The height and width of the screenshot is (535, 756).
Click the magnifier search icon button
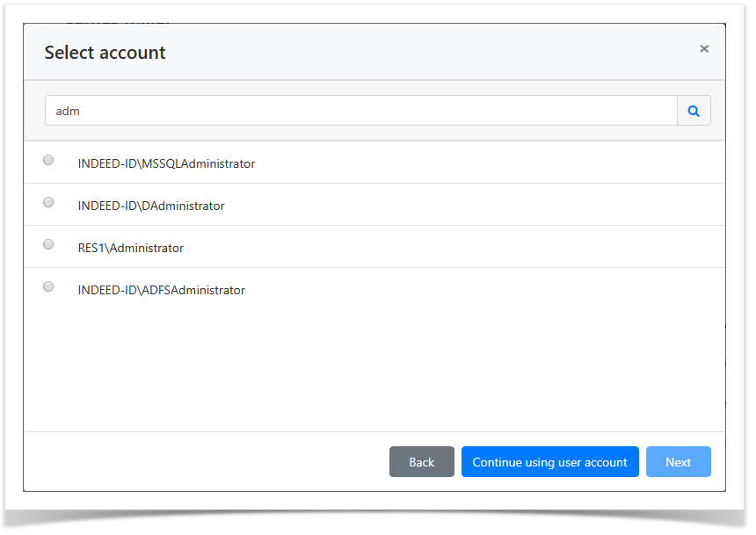pos(694,111)
